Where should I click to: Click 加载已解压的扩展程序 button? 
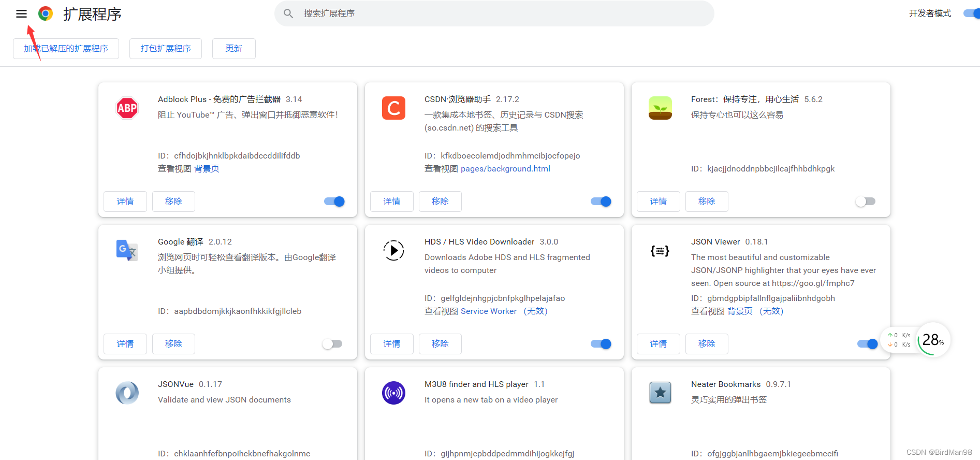(66, 49)
